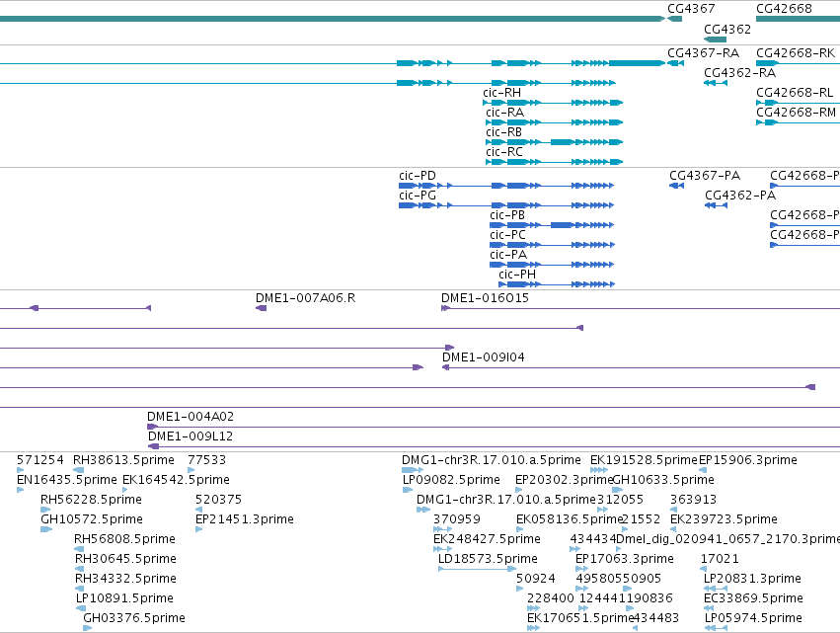Image resolution: width=840 pixels, height=633 pixels.
Task: Select the CG4367-PA protein label
Action: [x=705, y=176]
